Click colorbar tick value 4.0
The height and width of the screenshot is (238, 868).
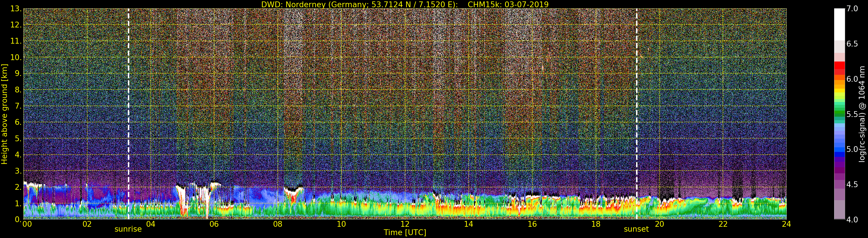click(x=852, y=220)
